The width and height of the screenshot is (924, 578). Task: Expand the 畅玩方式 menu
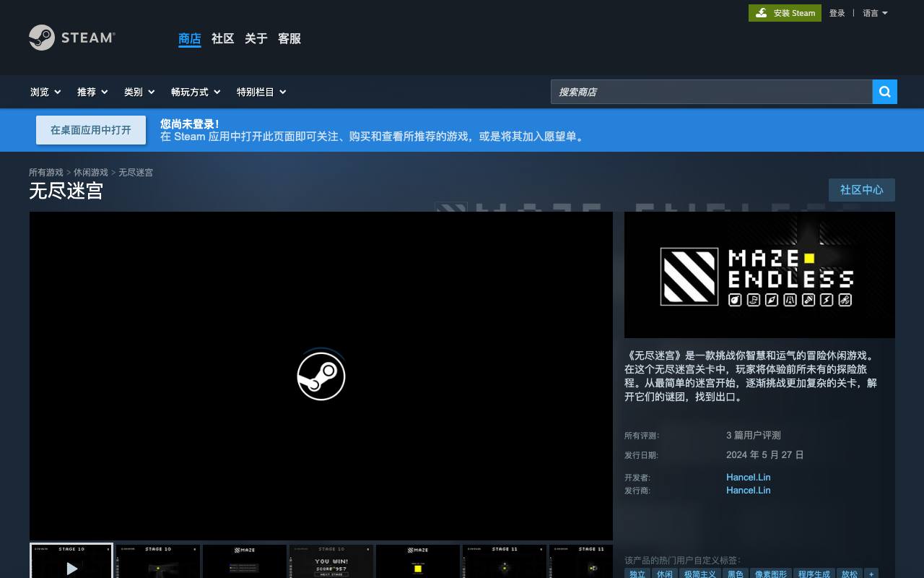196,92
